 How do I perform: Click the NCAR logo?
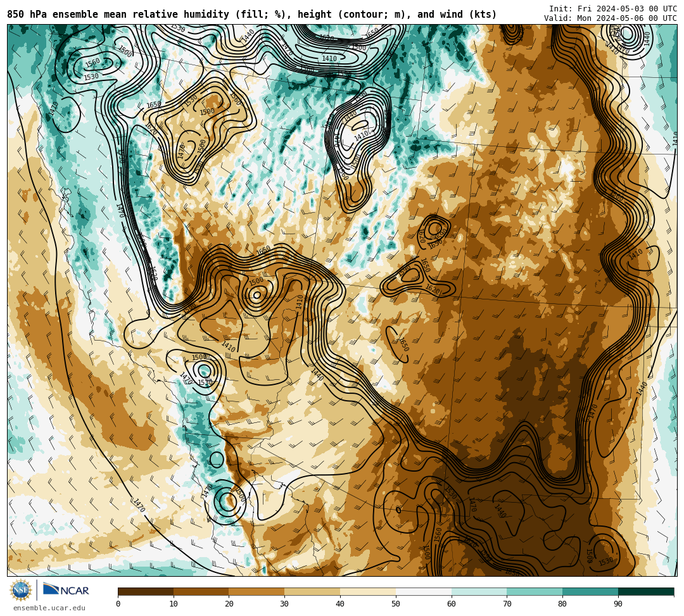pyautogui.click(x=66, y=590)
